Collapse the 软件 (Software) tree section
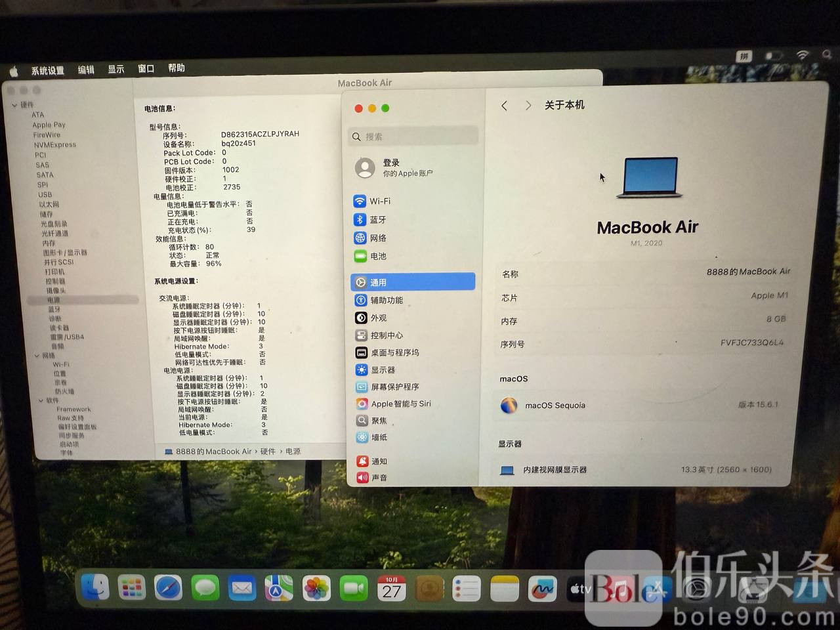Screen dimensions: 840x630 coord(41,400)
